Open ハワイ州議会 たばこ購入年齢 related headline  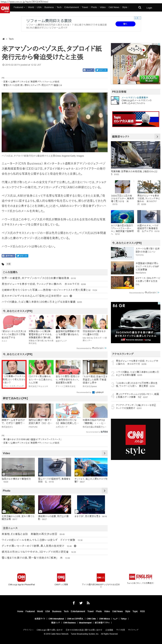[39, 302]
